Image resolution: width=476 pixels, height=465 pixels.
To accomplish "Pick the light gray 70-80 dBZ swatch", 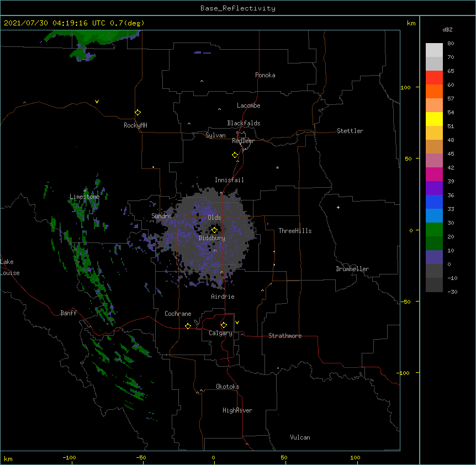I will (434, 50).
